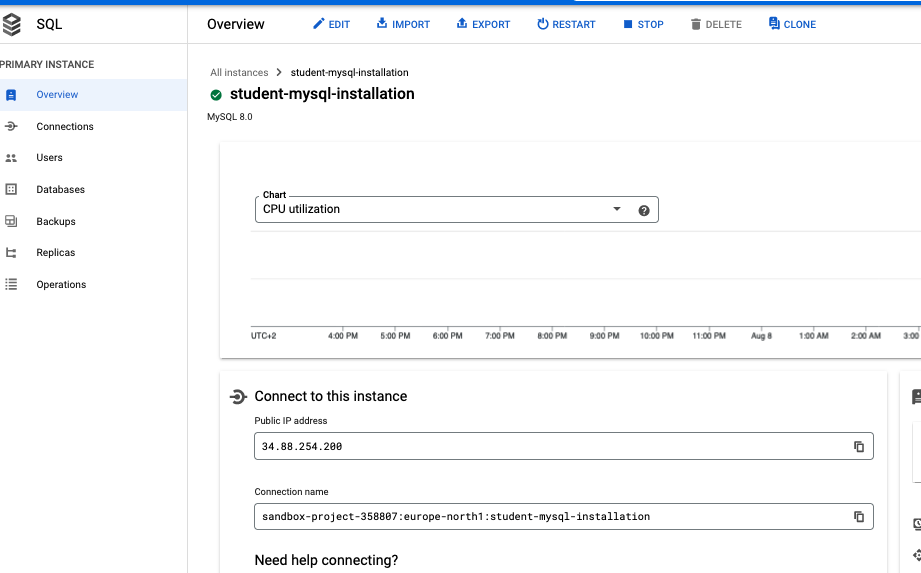Click the Backups icon in the sidebar
Image resolution: width=921 pixels, height=573 pixels.
click(11, 222)
